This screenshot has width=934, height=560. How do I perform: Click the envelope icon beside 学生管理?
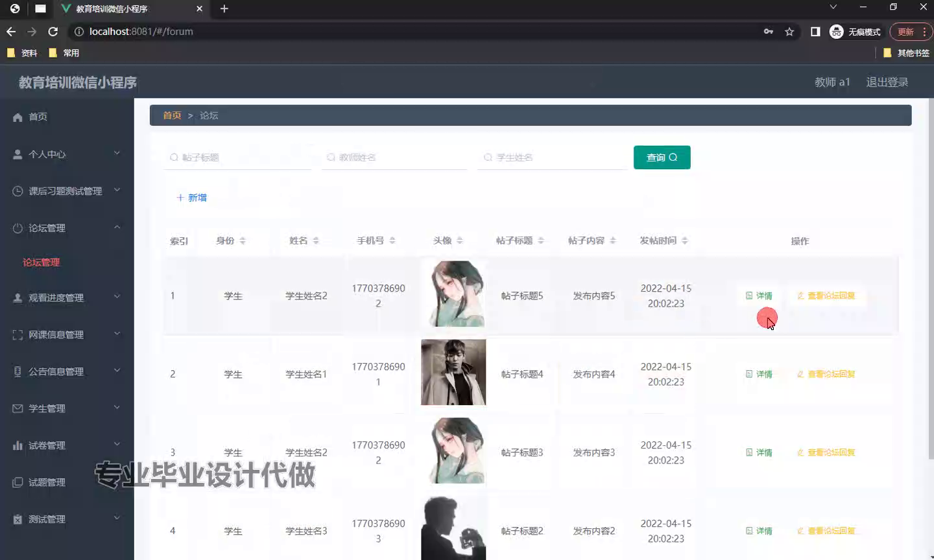(x=18, y=408)
